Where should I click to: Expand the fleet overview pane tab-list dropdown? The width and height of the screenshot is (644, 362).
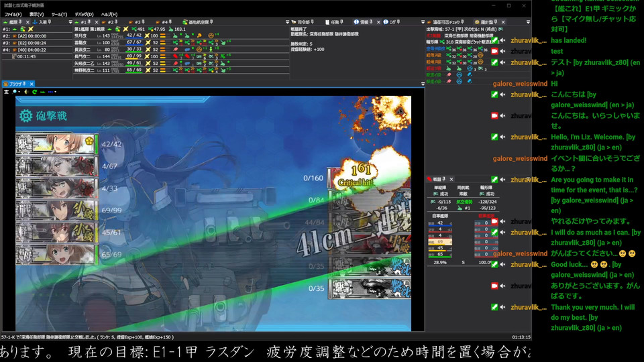[70, 22]
